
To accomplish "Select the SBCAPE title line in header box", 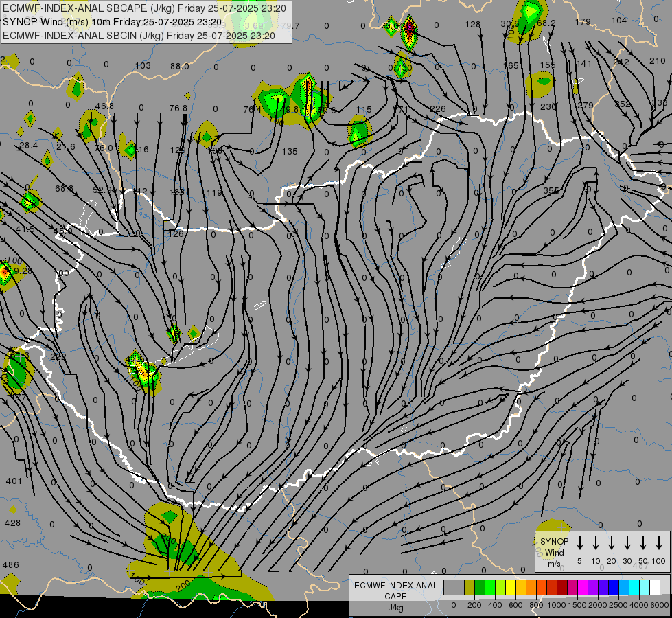I will [144, 8].
